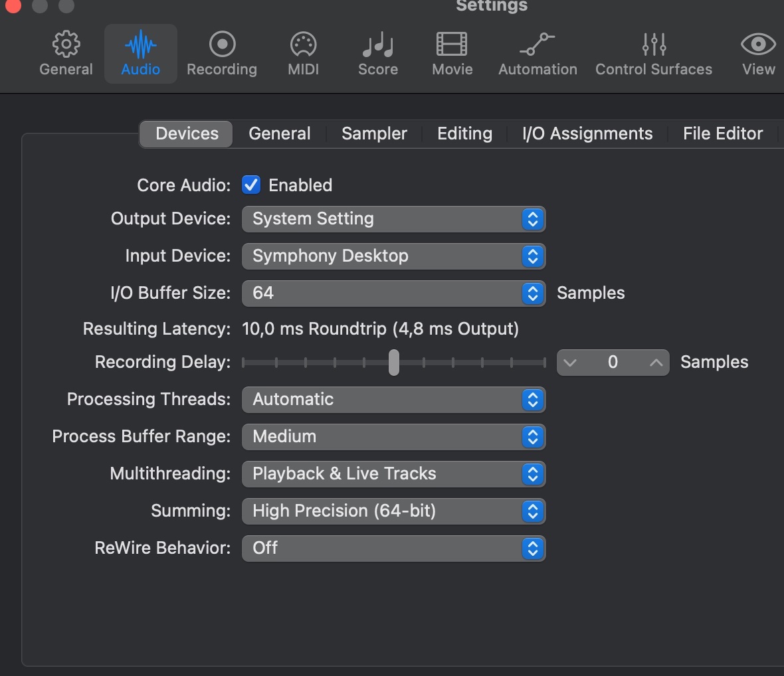This screenshot has height=676, width=784.
Task: Open the I/O Buffer Size dropdown
Action: [393, 294]
